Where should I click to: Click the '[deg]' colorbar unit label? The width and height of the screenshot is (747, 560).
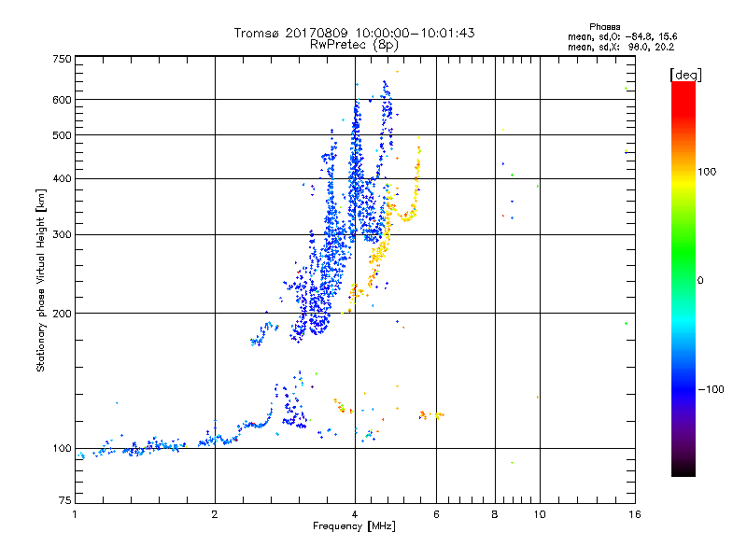(x=685, y=75)
